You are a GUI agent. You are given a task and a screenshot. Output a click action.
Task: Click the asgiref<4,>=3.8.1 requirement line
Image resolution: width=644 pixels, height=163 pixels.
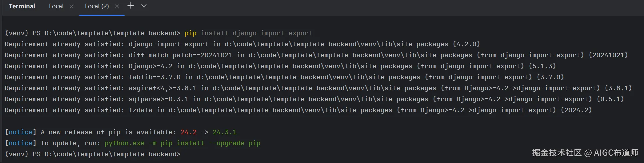pyautogui.click(x=318, y=88)
